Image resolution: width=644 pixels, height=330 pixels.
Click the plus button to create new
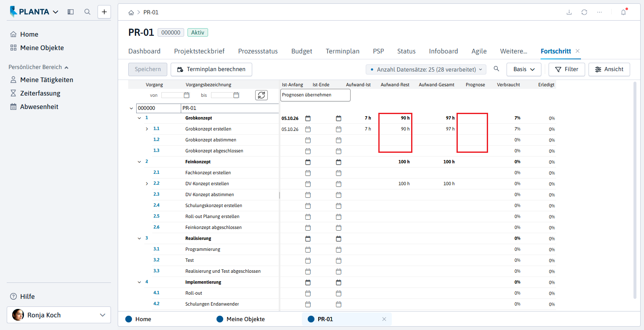point(104,12)
